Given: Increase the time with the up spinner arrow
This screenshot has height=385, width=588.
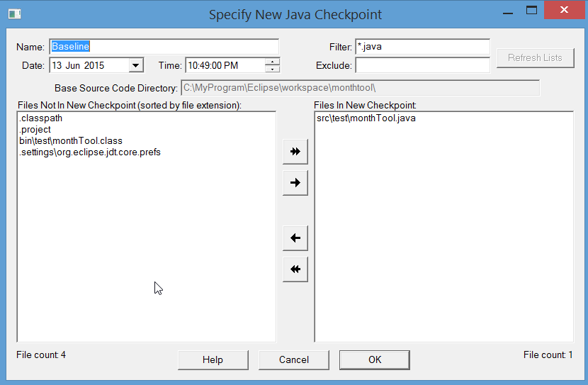Looking at the screenshot, I should point(272,62).
